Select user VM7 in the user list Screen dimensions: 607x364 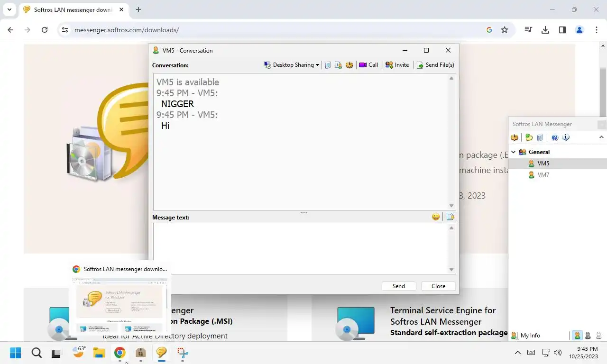pos(558,175)
